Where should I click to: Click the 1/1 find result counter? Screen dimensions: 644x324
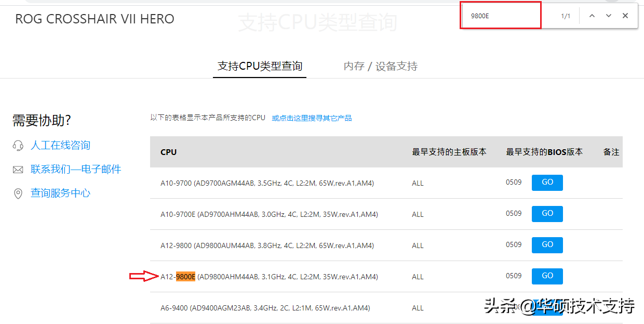[566, 16]
